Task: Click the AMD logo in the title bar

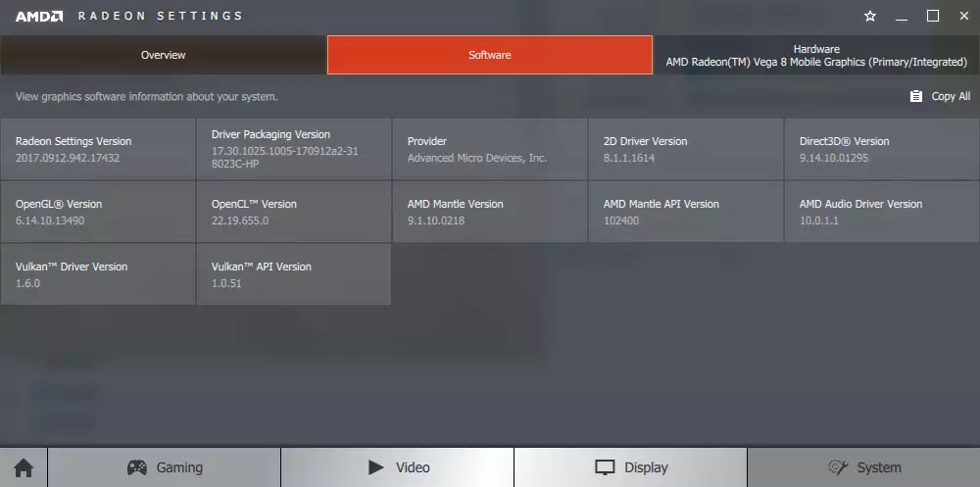Action: tap(39, 17)
